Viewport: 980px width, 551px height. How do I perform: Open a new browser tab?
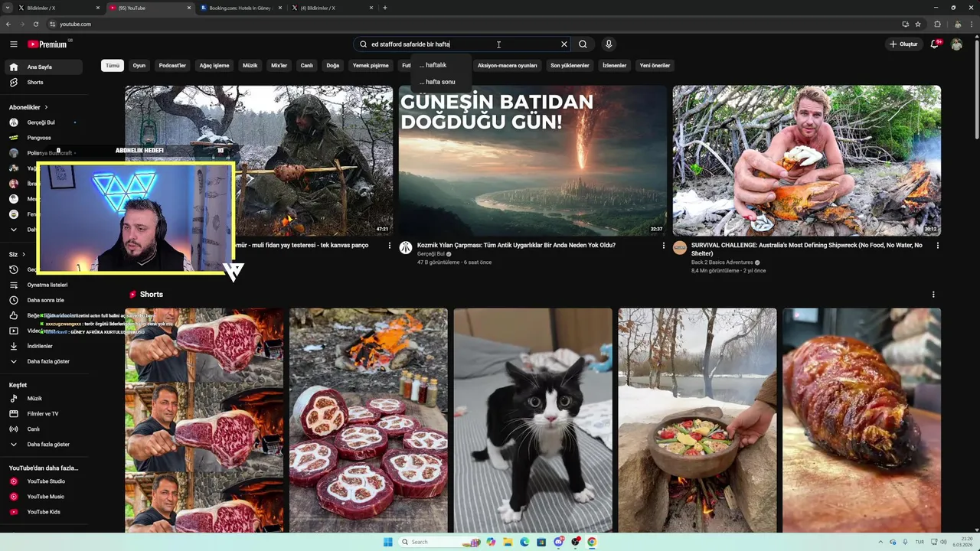tap(385, 8)
